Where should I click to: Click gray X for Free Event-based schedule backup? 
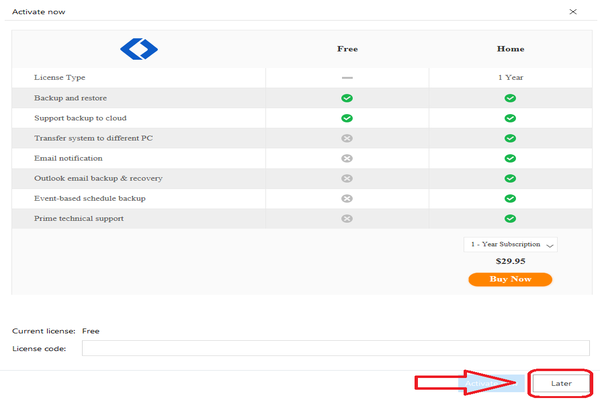(x=347, y=198)
